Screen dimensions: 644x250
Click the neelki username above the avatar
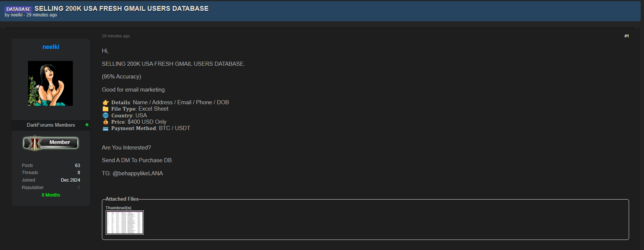51,47
